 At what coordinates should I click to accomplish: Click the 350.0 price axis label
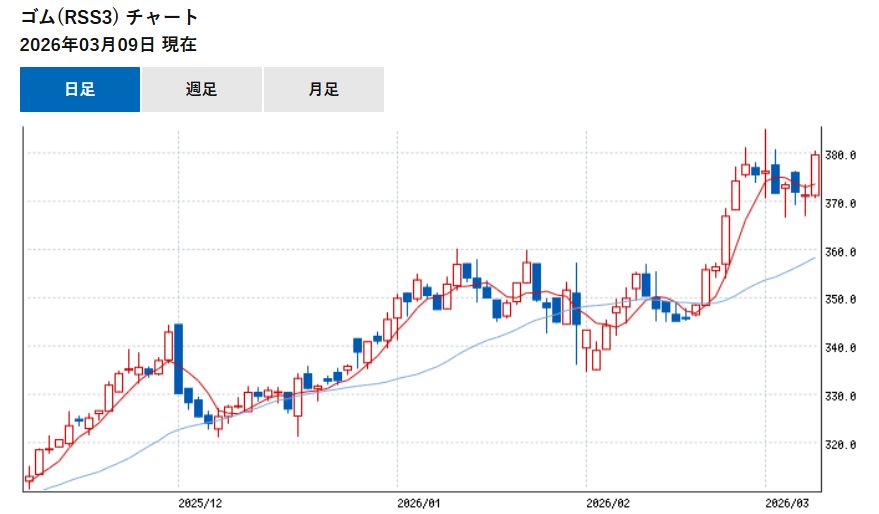(841, 300)
